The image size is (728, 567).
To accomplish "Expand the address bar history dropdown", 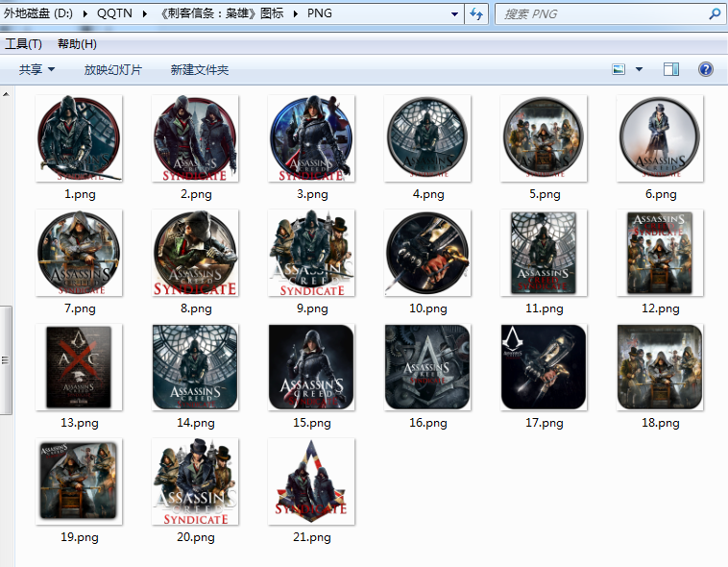I will (x=455, y=14).
